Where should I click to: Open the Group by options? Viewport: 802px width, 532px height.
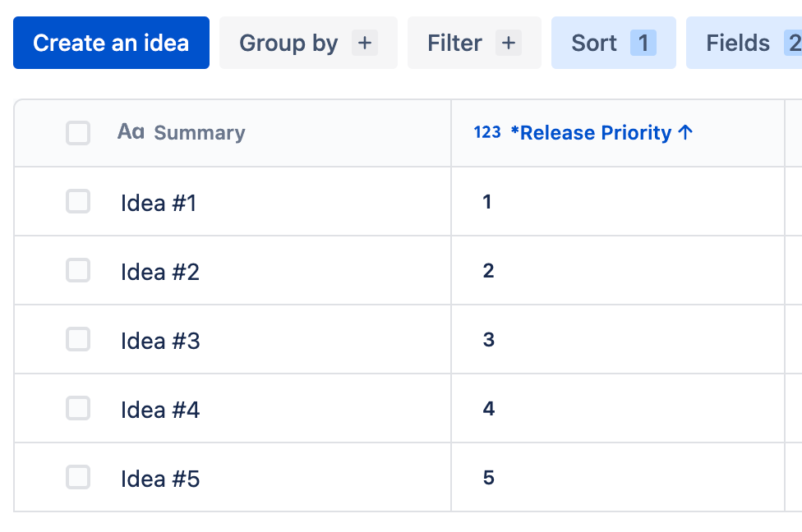288,43
